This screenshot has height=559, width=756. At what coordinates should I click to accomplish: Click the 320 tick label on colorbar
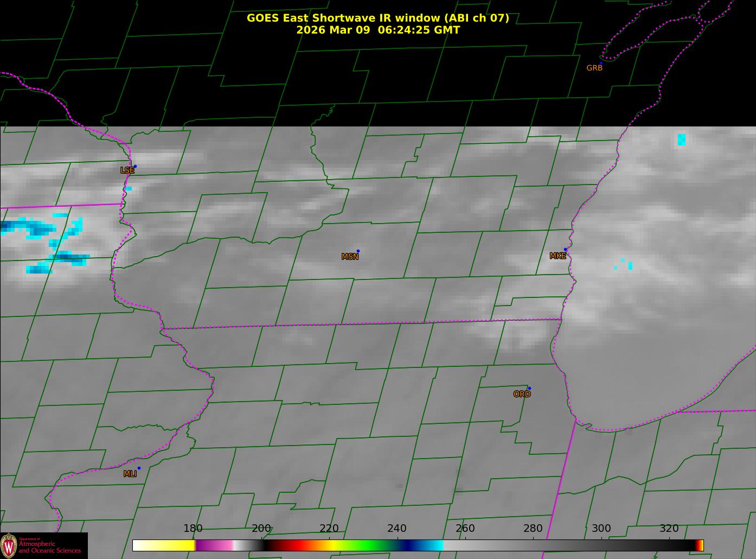[x=669, y=529]
